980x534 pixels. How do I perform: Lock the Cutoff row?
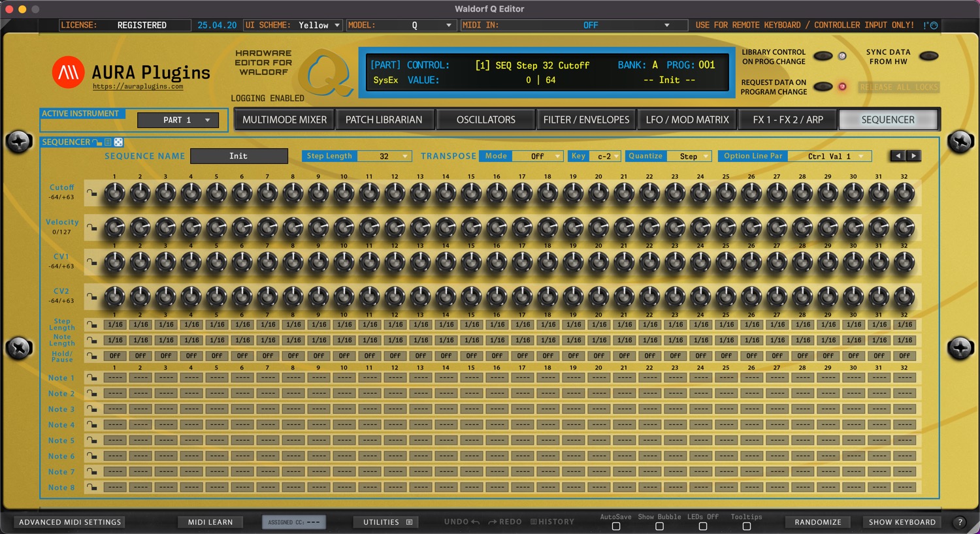coord(92,193)
